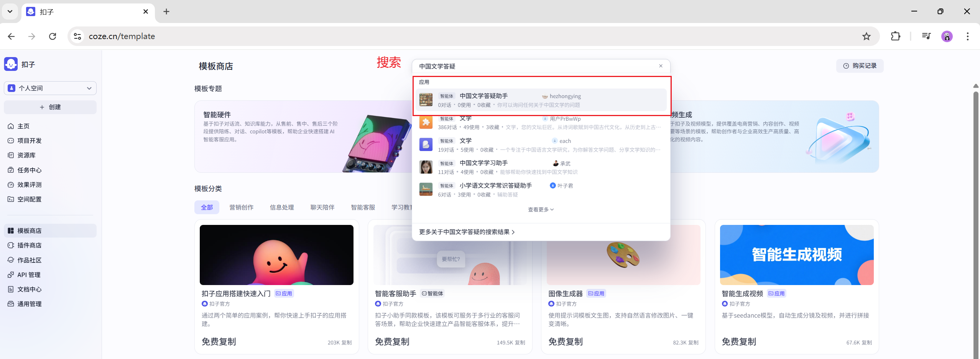
Task: Select the 营销创作 category tab
Action: pyautogui.click(x=241, y=207)
